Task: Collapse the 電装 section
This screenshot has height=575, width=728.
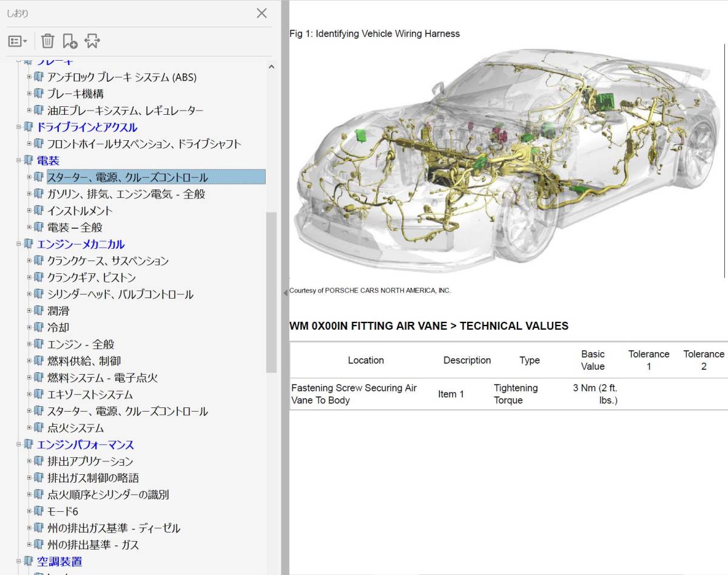Action: pos(19,160)
